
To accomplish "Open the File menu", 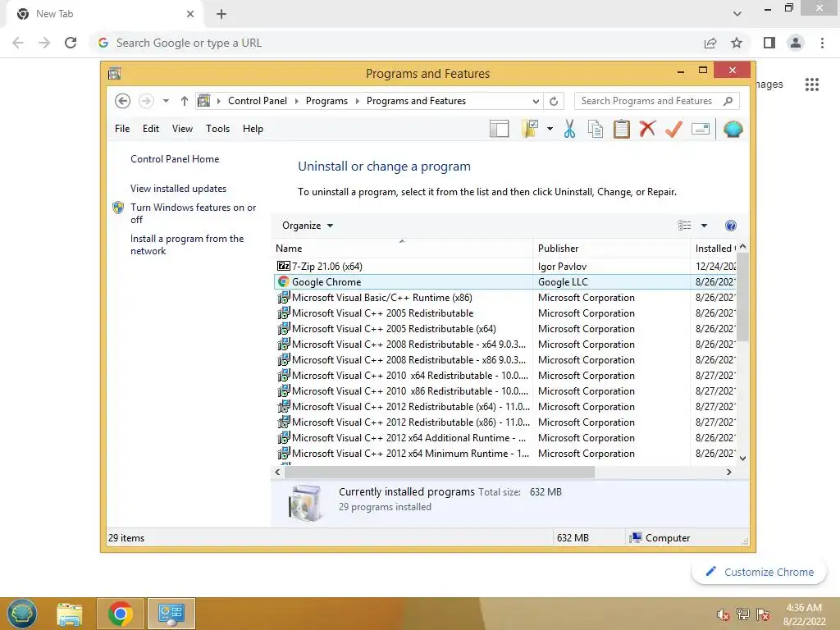I will [122, 129].
